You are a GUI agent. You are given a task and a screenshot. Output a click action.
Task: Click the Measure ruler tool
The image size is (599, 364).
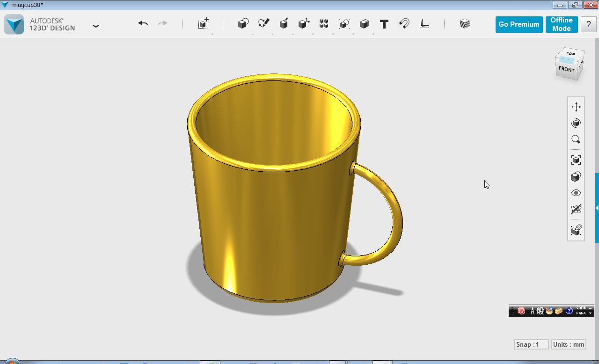click(x=424, y=23)
